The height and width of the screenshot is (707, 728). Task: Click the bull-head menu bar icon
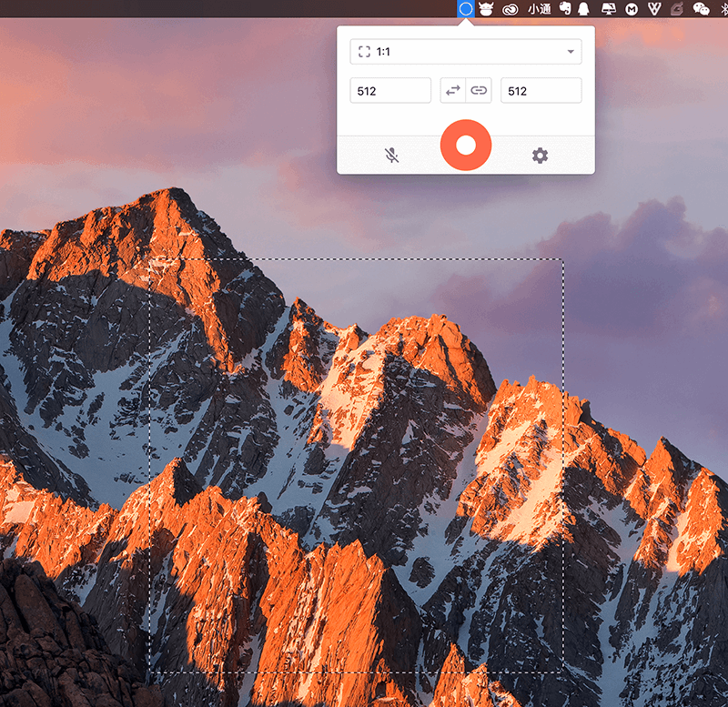click(x=486, y=9)
